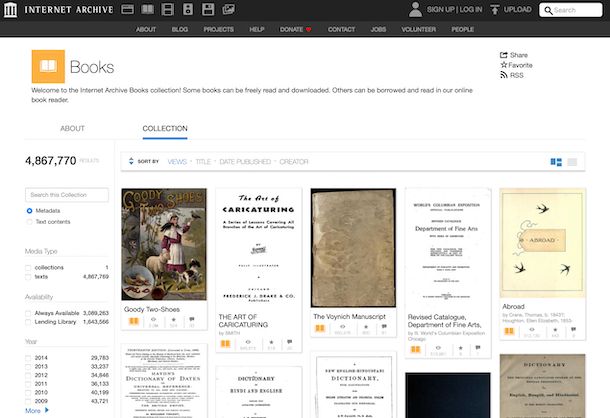Check the 2012 year filter

28,375
